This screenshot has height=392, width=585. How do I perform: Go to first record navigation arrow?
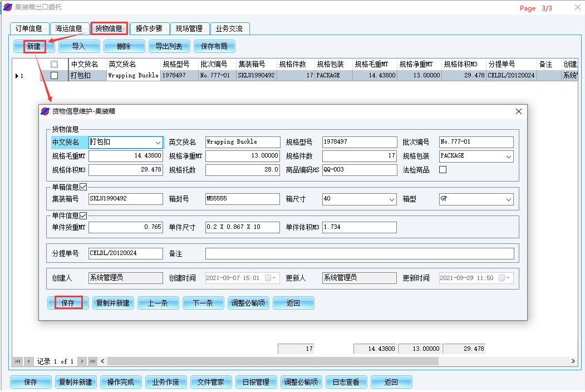pos(18,361)
